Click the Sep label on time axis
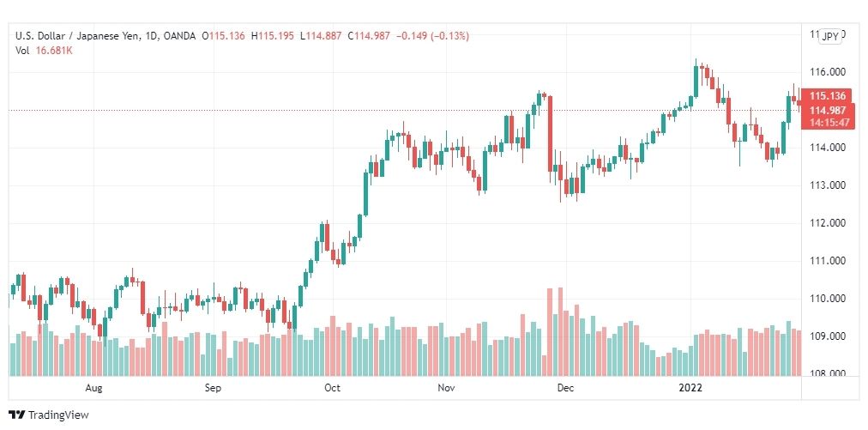The height and width of the screenshot is (430, 868). [213, 388]
